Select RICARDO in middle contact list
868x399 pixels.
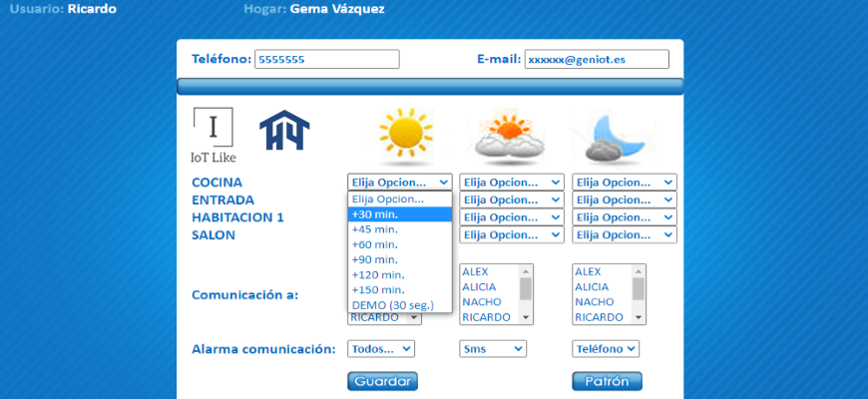pyautogui.click(x=489, y=317)
